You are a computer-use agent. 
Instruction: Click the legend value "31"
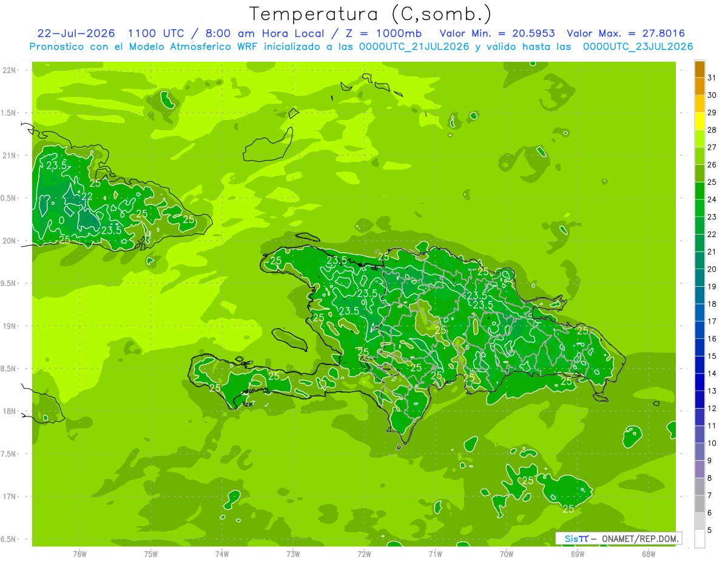(712, 77)
